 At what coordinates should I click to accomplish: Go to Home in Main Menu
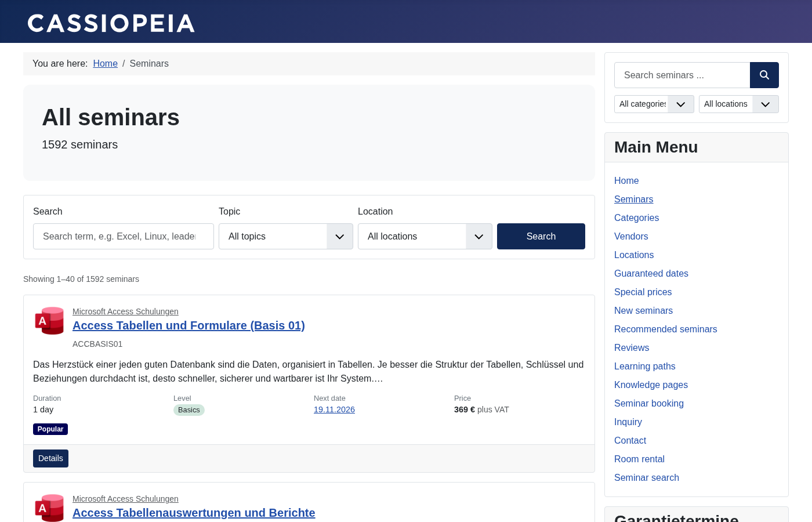pos(626,181)
